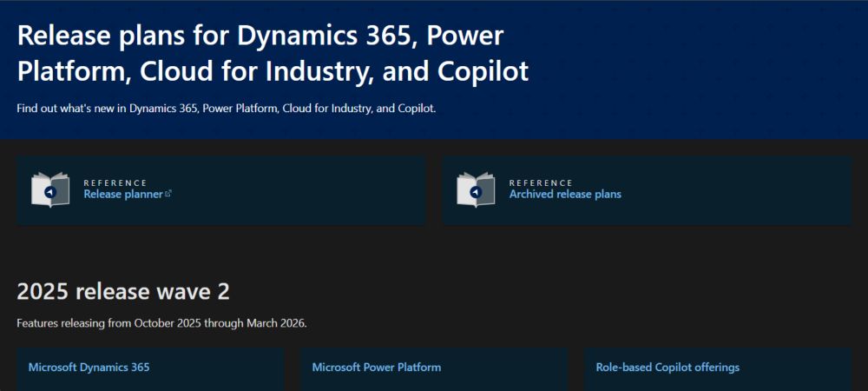Click the 2025 release wave 2 heading
The height and width of the screenshot is (391, 868).
pos(123,292)
